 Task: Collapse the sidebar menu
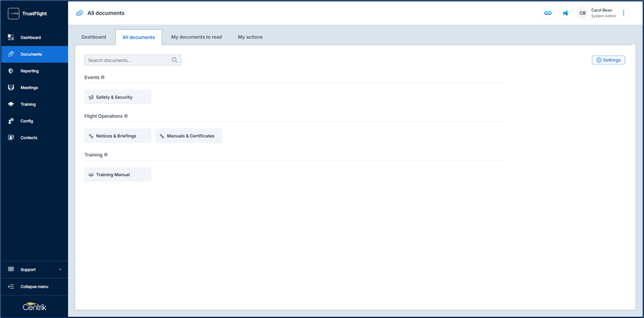coord(34,287)
